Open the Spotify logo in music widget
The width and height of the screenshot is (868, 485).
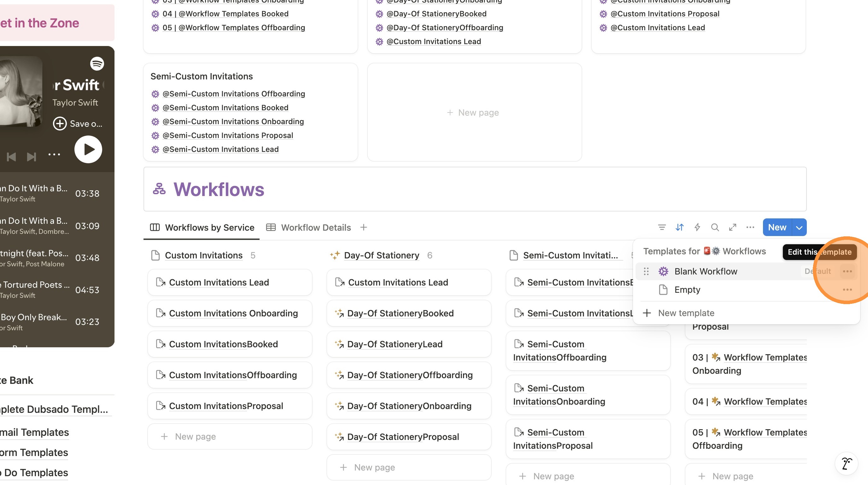click(x=97, y=63)
